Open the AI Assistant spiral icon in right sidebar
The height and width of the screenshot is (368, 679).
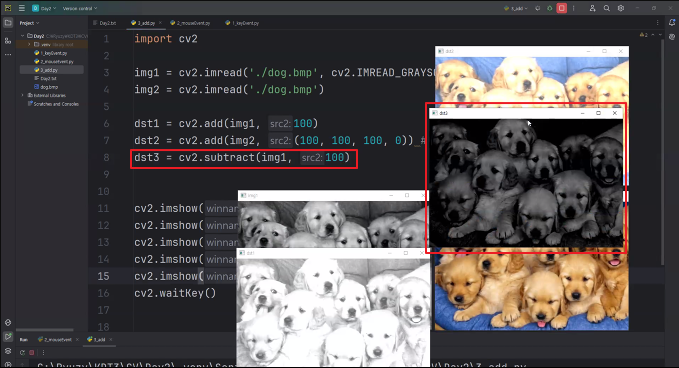pyautogui.click(x=672, y=37)
